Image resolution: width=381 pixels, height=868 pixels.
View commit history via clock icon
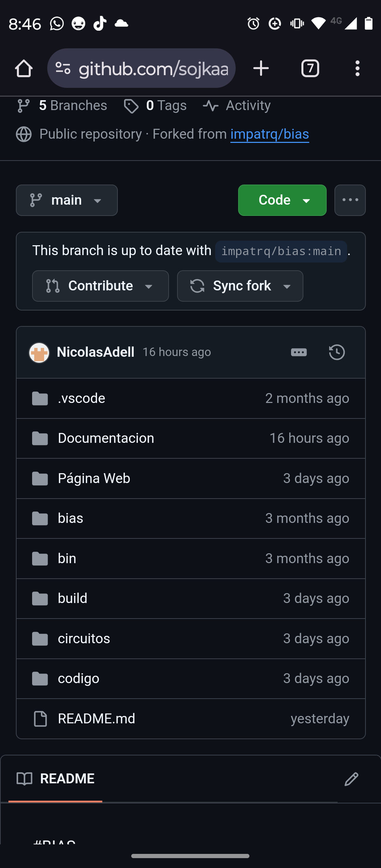click(x=337, y=352)
